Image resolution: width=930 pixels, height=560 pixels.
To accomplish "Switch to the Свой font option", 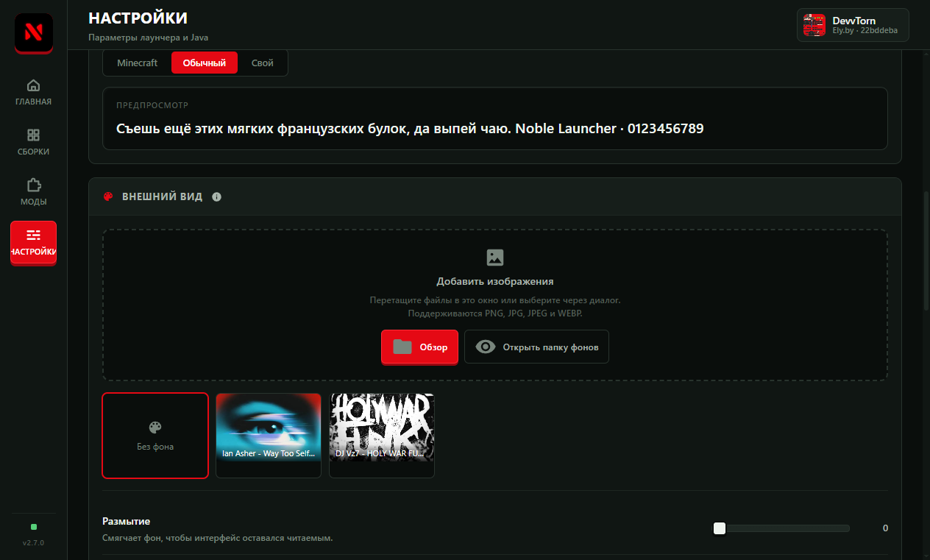I will point(263,63).
